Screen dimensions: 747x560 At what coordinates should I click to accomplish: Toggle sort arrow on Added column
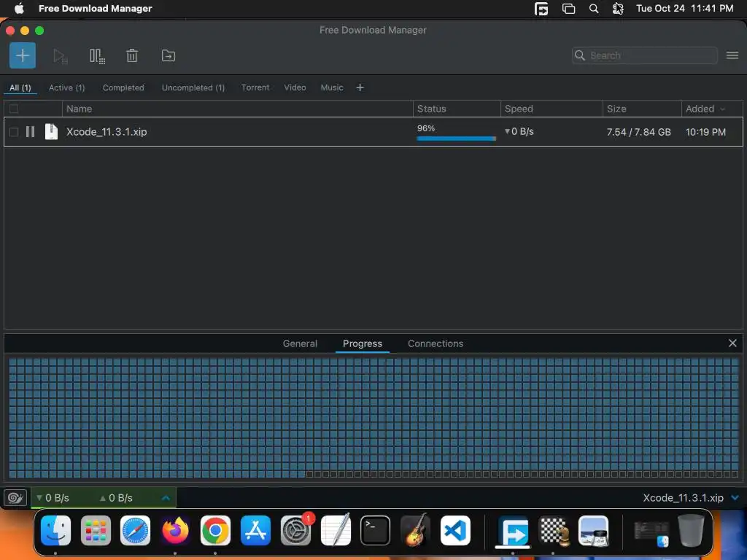coord(723,109)
